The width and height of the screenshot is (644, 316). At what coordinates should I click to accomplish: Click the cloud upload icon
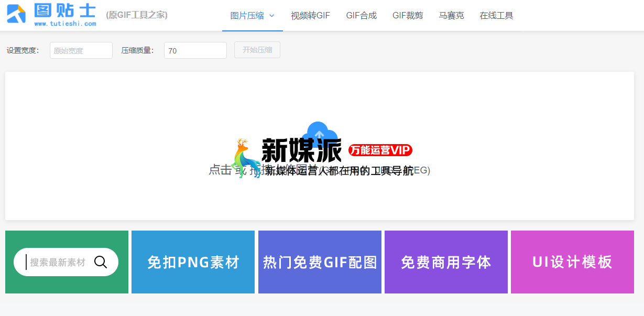pos(320,135)
